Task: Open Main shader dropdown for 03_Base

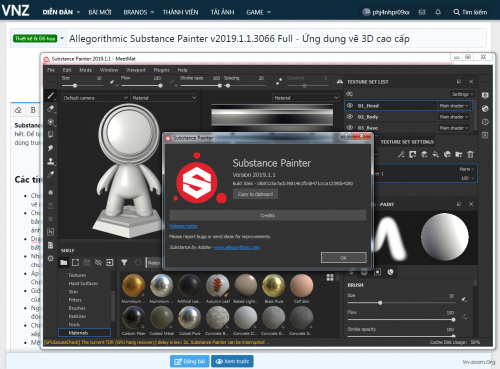Action: 454,128
